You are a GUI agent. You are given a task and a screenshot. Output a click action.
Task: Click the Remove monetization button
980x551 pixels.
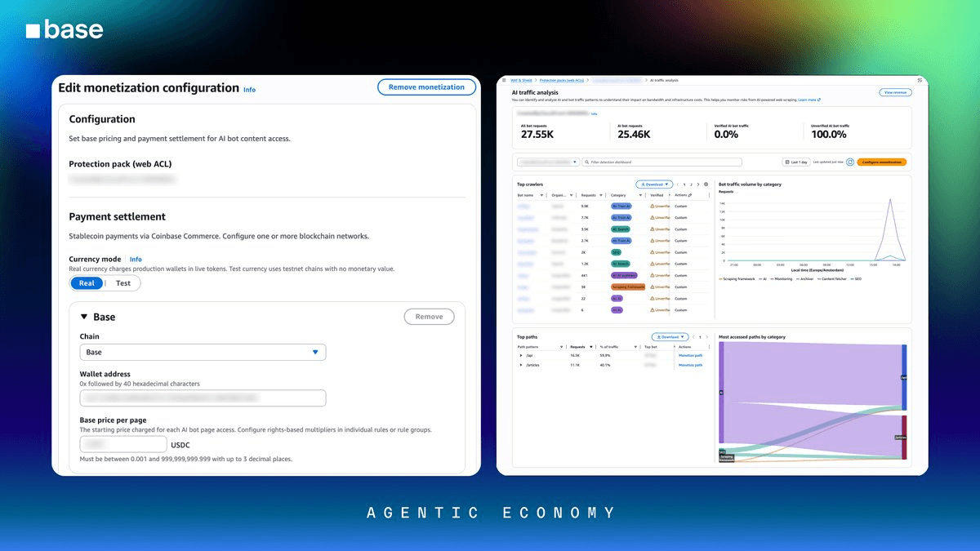[426, 87]
